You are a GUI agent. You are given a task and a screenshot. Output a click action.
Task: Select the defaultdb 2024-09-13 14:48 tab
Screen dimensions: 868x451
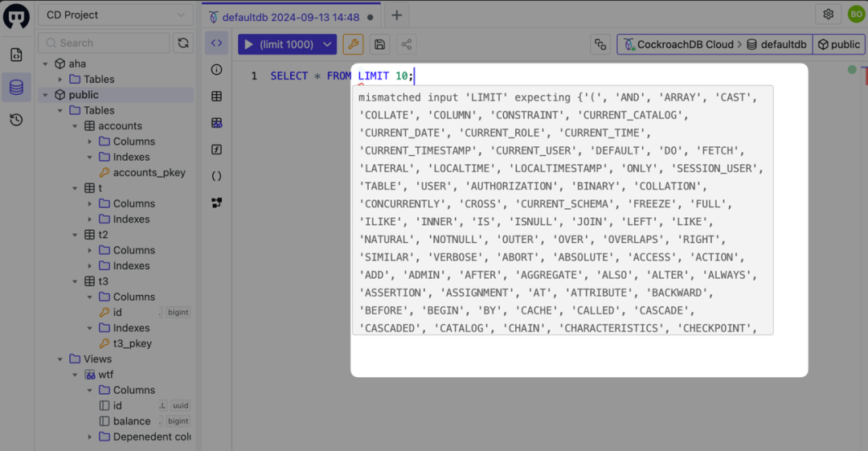[x=291, y=17]
